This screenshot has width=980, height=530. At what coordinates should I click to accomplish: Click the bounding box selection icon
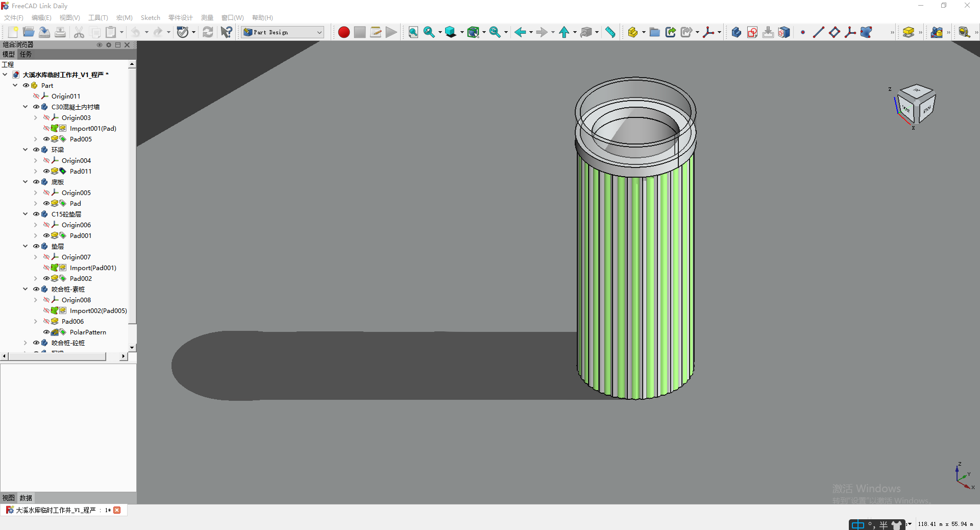pos(473,32)
